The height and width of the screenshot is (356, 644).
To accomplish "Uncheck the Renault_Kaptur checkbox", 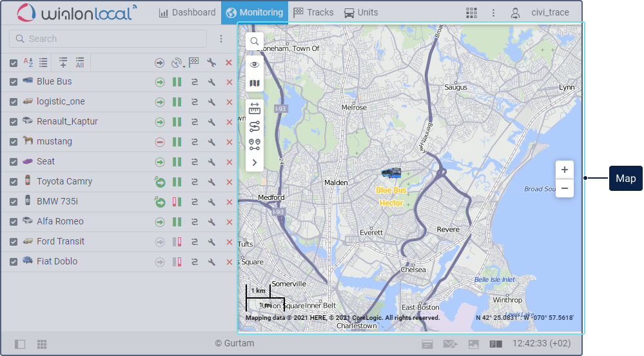I will [14, 122].
